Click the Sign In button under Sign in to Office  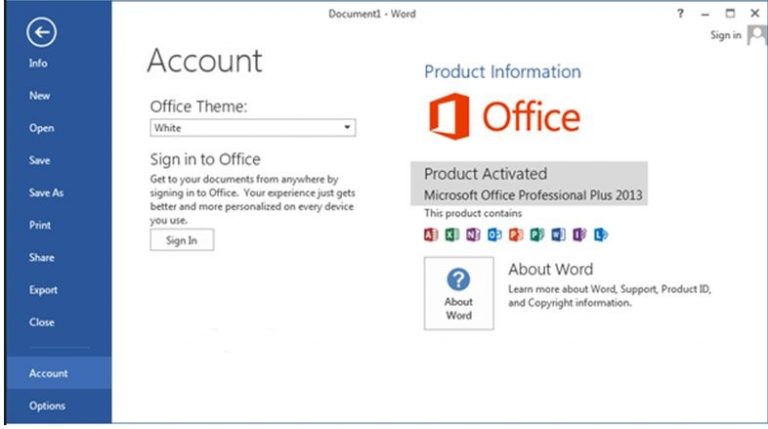coord(182,240)
